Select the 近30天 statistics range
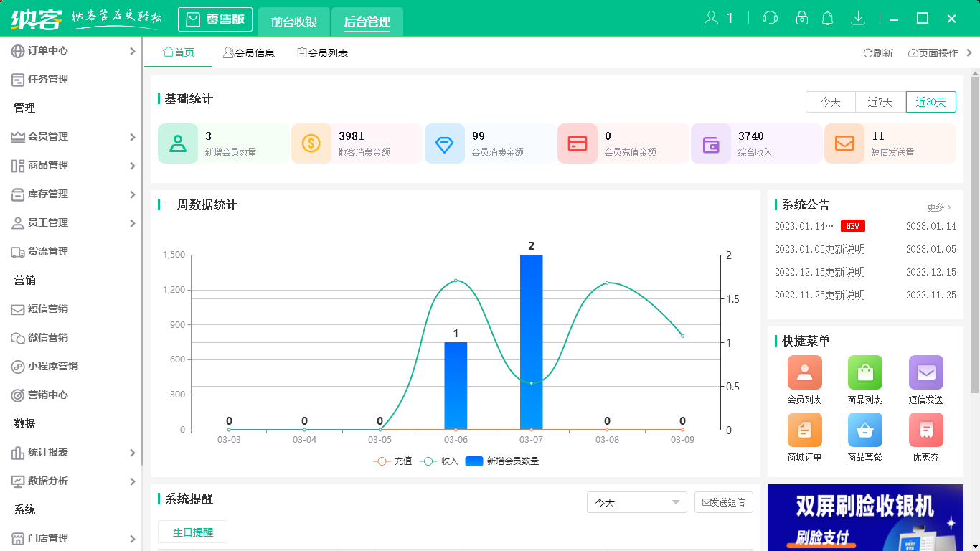Screen dimensions: 980x551 [x=930, y=102]
